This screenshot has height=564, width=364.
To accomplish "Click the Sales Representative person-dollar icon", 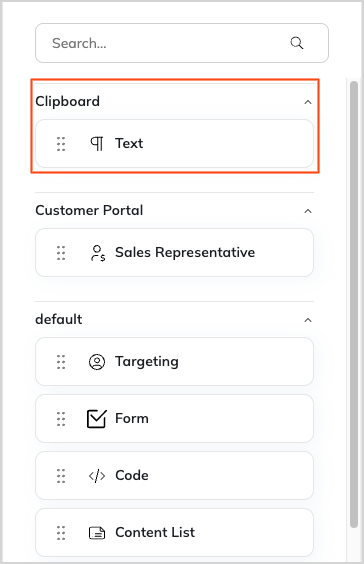I will point(97,253).
